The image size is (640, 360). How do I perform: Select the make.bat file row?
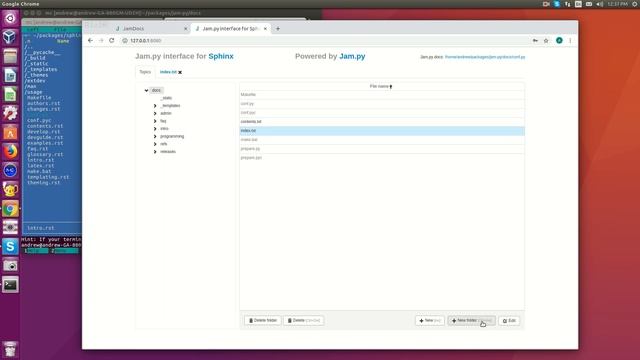click(382, 140)
